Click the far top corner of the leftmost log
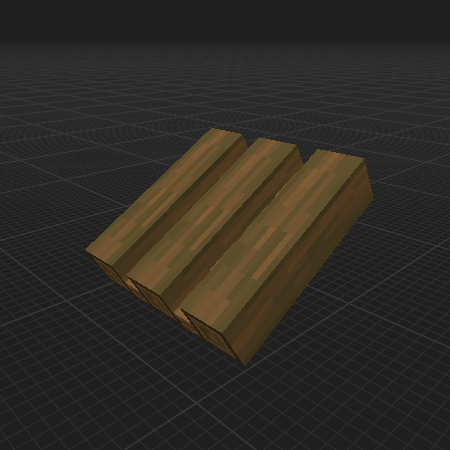This screenshot has height=450, width=450. (212, 129)
